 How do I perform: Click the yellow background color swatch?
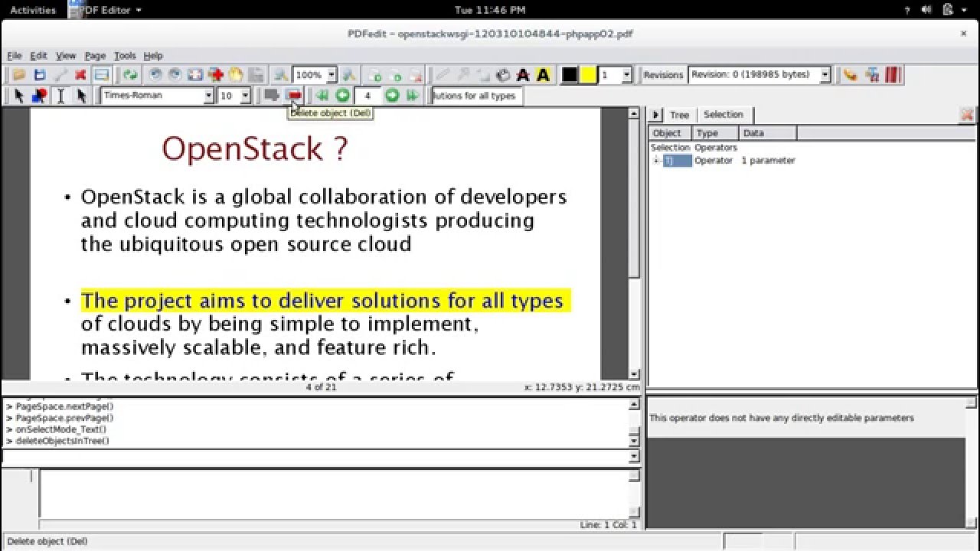coord(588,75)
